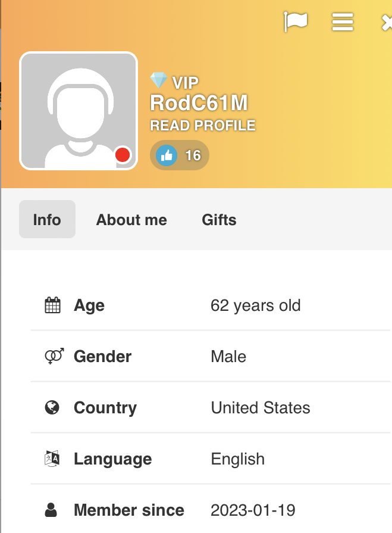Image resolution: width=392 pixels, height=533 pixels.
Task: Click the person icon beside Member since
Action: (51, 510)
